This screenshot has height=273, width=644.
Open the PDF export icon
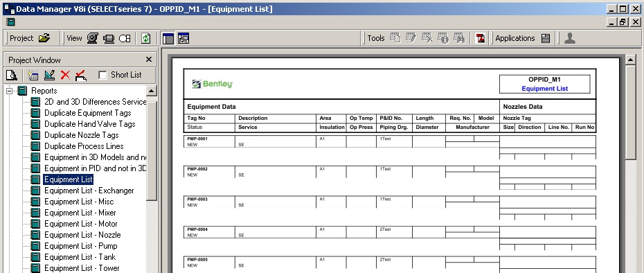pos(480,38)
